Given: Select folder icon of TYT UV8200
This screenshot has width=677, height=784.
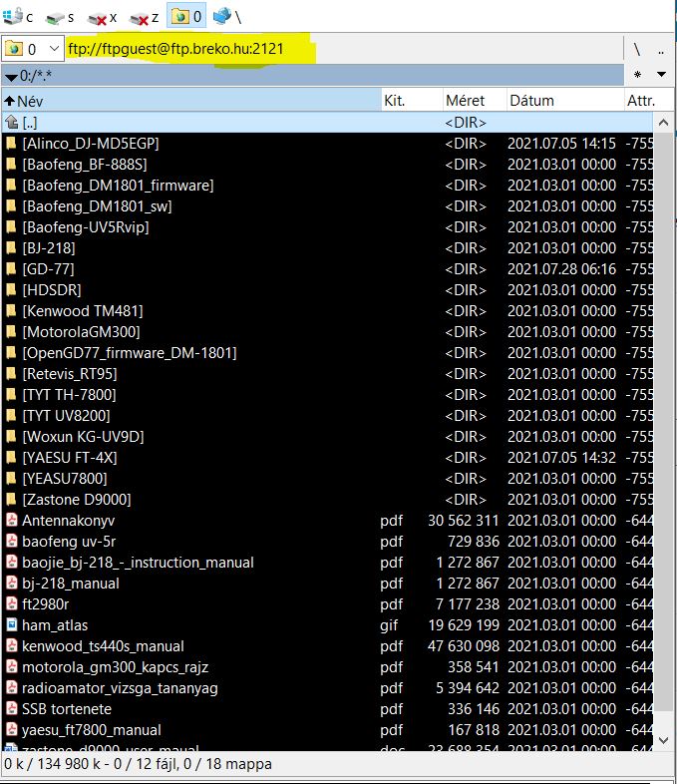Looking at the screenshot, I should click(x=11, y=416).
